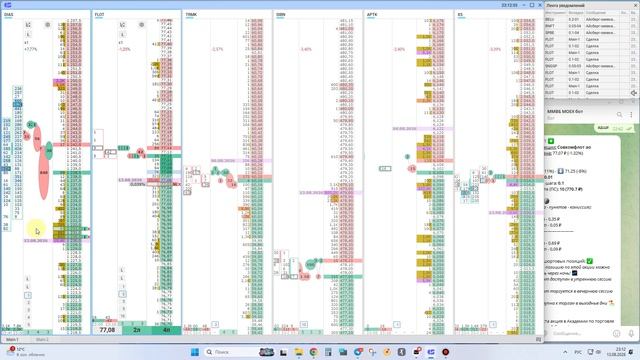
Task: Select the BELU notification row
Action: pyautogui.click(x=591, y=19)
